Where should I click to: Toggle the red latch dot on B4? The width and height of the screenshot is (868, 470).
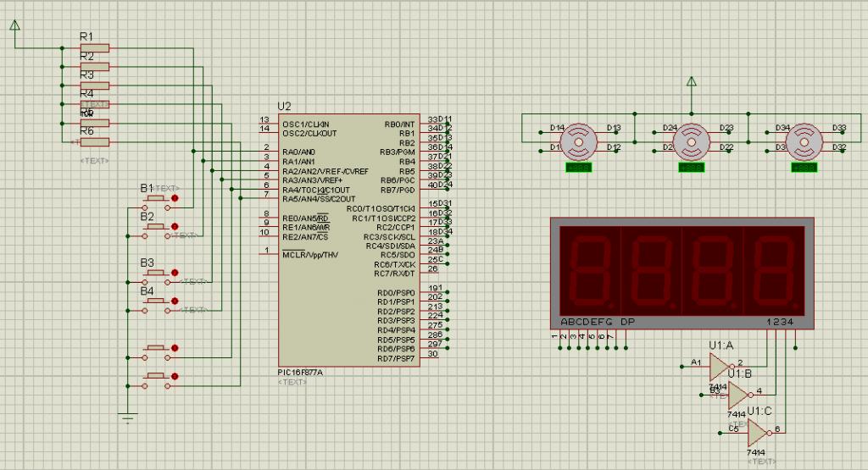click(175, 301)
